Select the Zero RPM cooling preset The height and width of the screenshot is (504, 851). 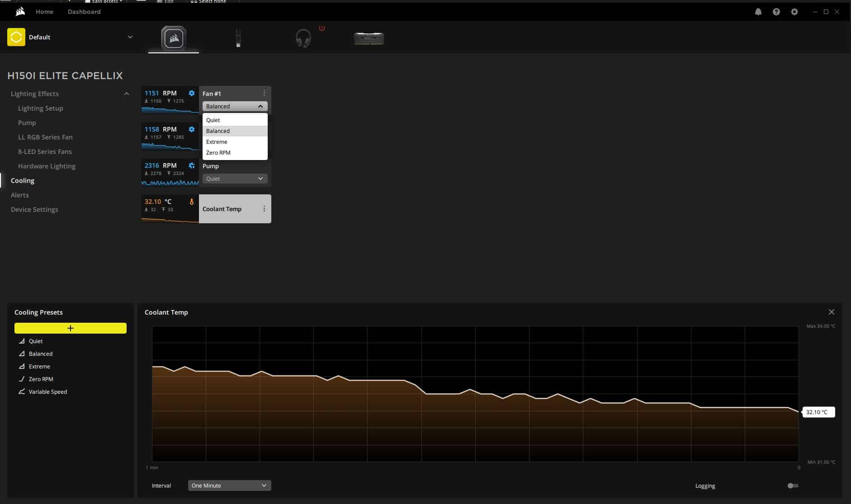[41, 379]
